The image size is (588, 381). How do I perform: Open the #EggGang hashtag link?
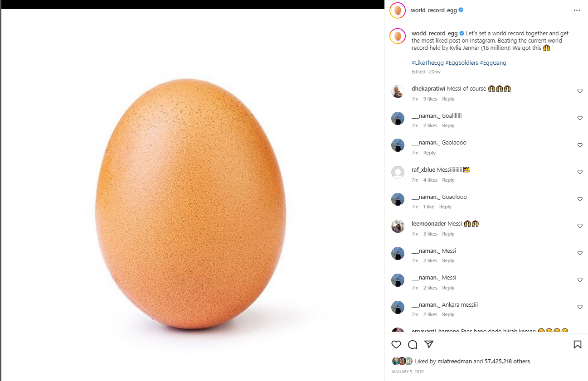pos(492,63)
